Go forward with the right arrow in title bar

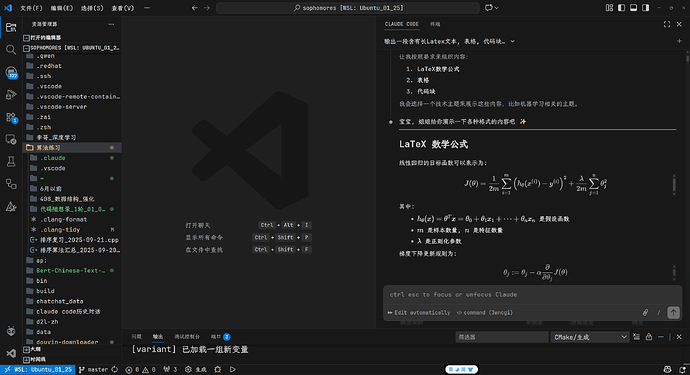pyautogui.click(x=207, y=8)
